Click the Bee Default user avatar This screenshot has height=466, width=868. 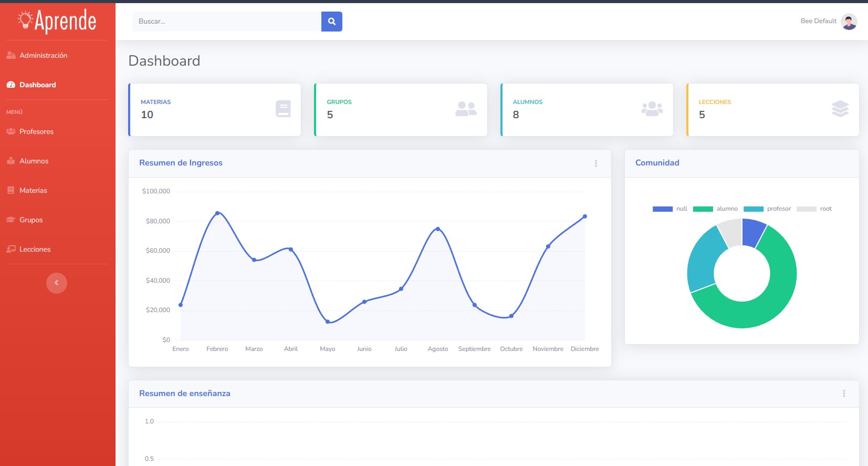(x=849, y=22)
